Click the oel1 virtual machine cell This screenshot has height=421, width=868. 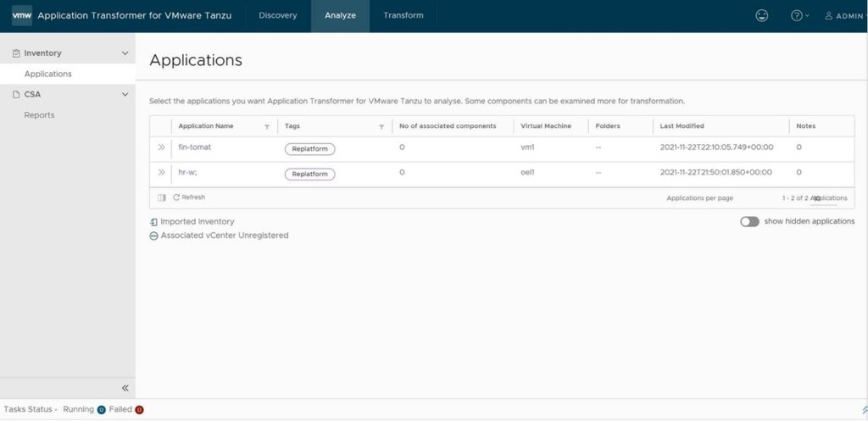528,173
